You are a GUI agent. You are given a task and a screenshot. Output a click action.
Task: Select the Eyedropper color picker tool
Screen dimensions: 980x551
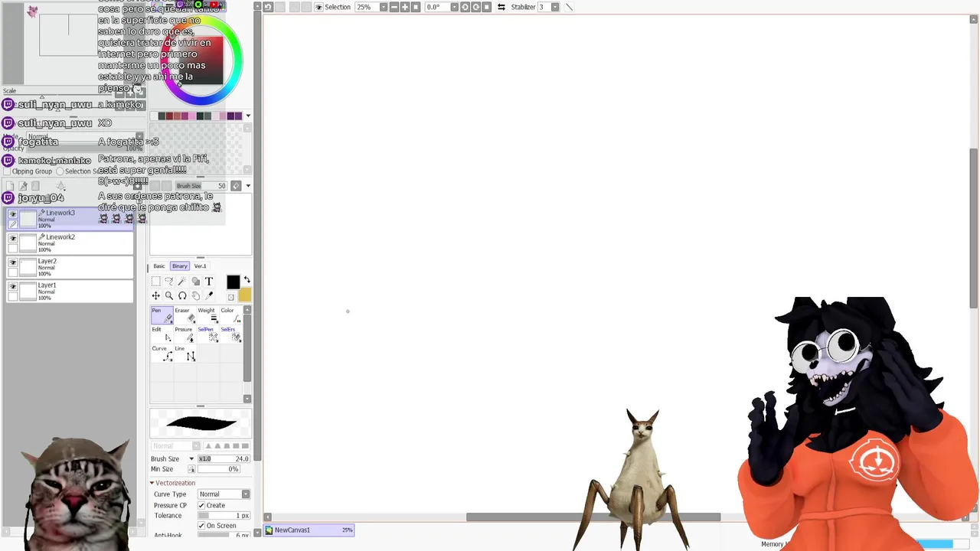[209, 295]
